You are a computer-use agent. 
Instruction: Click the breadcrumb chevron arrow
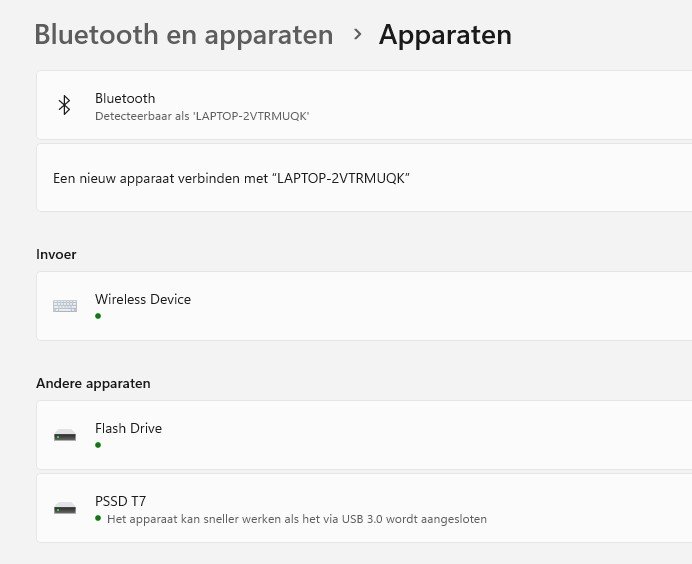(357, 35)
